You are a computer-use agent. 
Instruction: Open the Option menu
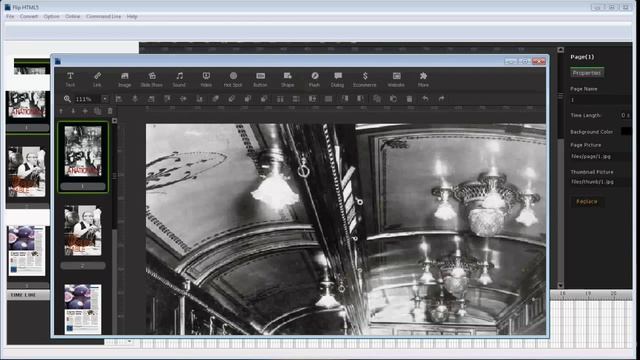(x=51, y=16)
